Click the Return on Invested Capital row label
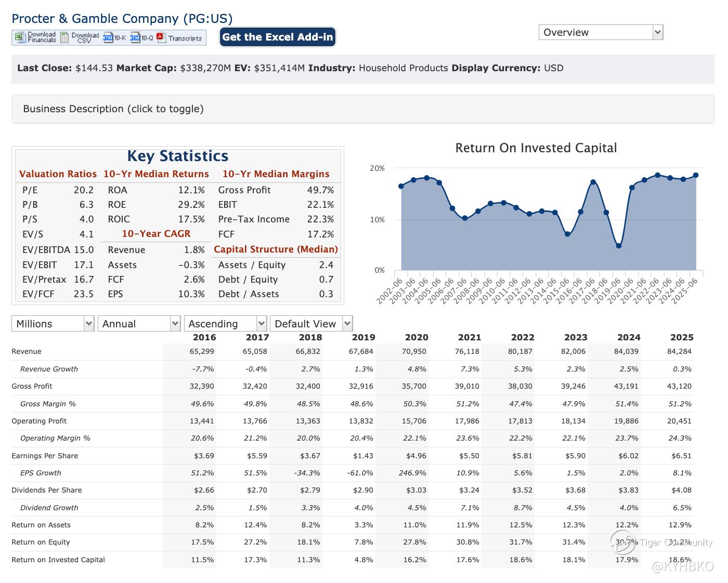 (x=58, y=560)
